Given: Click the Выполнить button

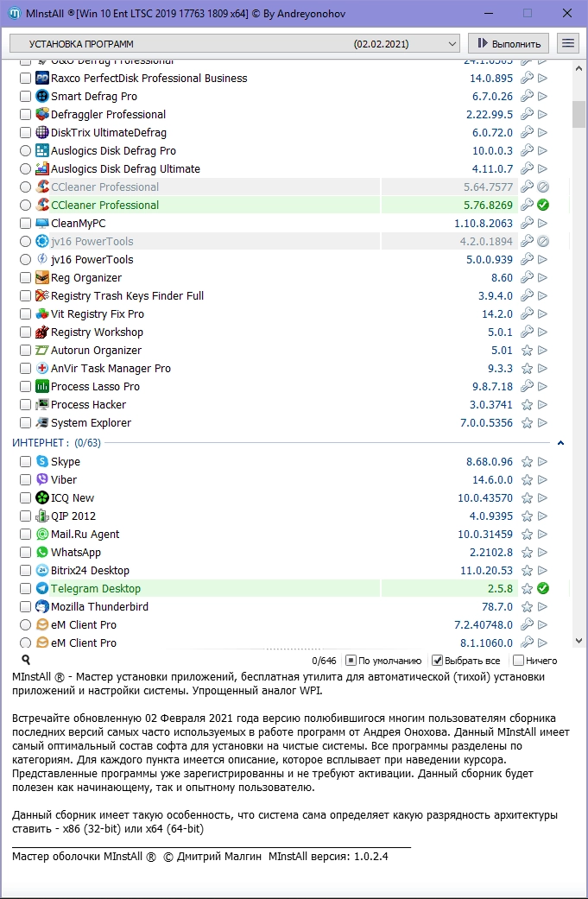Looking at the screenshot, I should click(x=509, y=43).
